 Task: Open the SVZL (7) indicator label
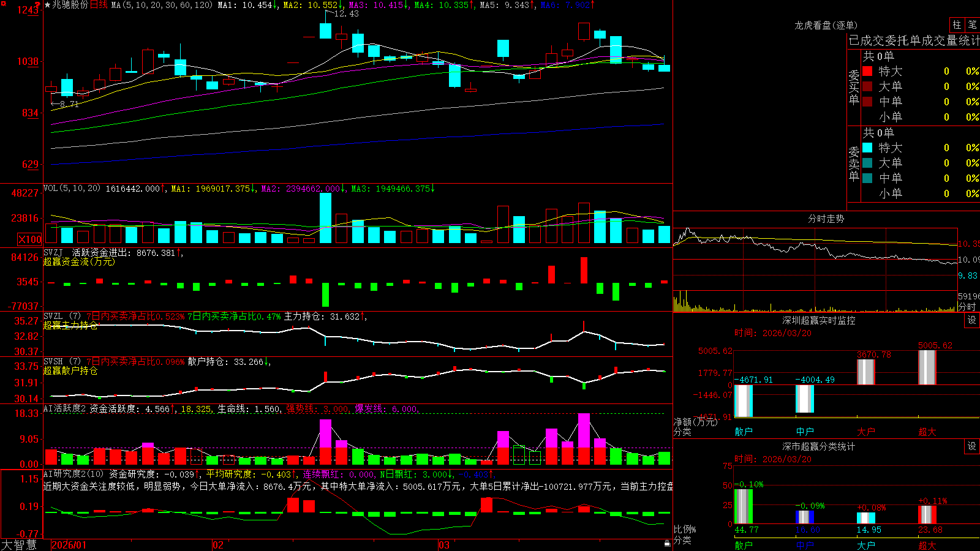(x=62, y=317)
